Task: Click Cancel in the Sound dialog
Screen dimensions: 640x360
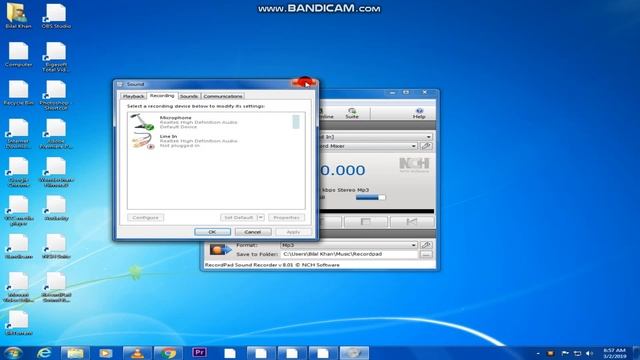Action: click(x=253, y=232)
